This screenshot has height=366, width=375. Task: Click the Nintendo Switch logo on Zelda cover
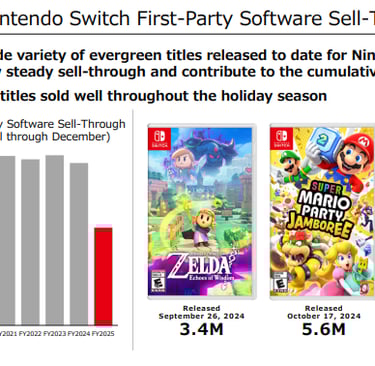tap(161, 139)
